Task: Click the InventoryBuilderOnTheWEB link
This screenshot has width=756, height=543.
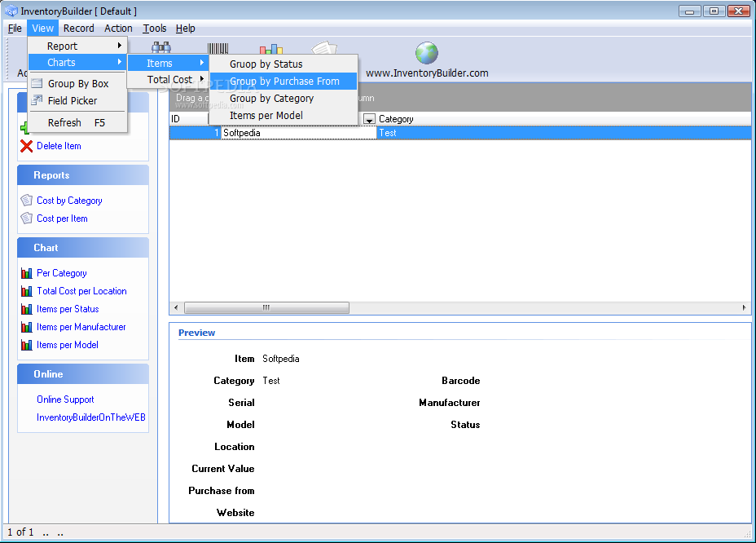Action: (x=91, y=417)
